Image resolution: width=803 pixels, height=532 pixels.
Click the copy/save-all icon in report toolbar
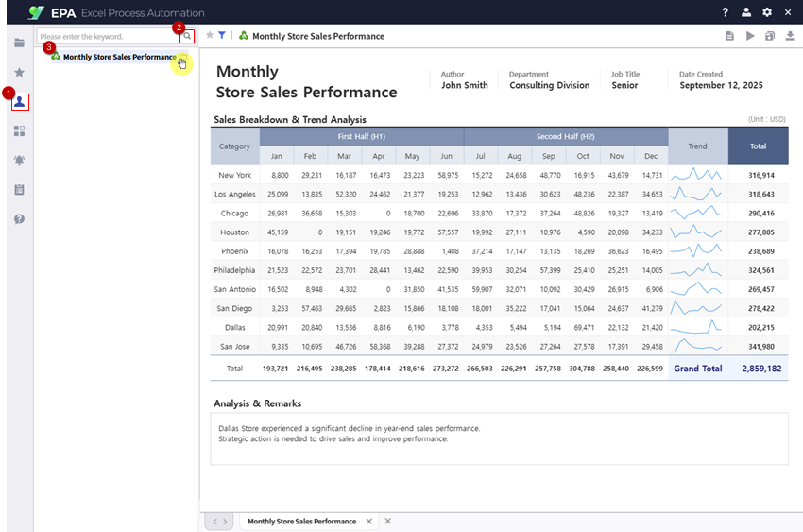coord(770,36)
